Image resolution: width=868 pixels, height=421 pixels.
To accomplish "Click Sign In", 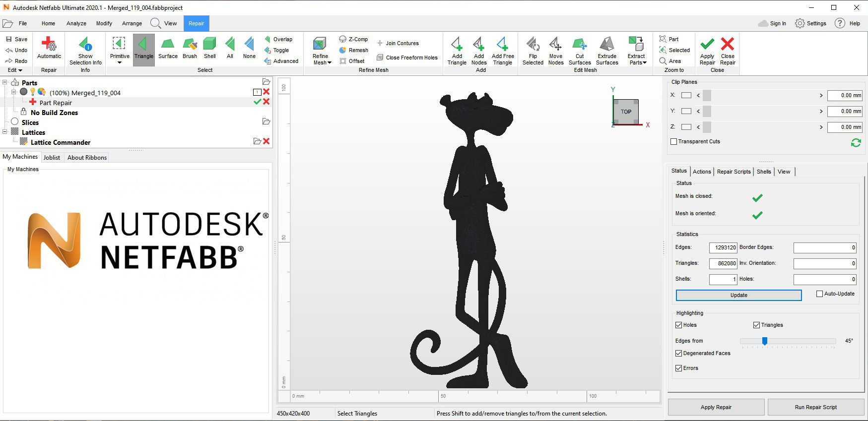I will coord(772,23).
